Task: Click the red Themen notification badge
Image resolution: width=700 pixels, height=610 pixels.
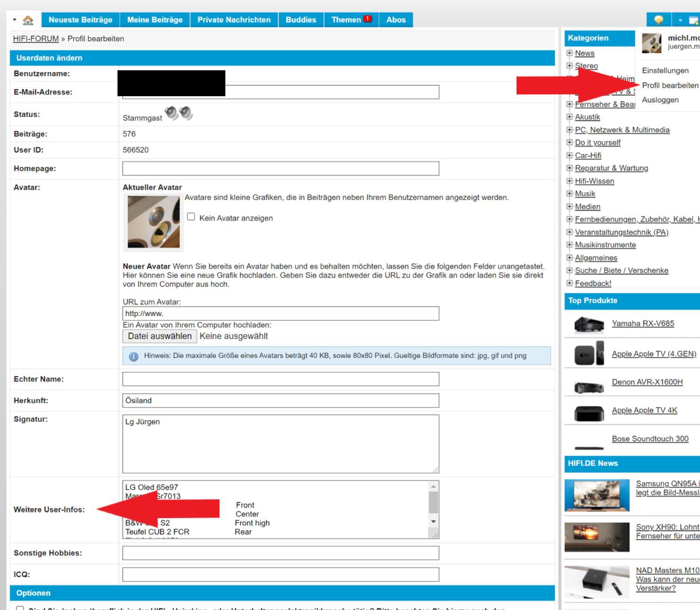Action: (x=368, y=19)
